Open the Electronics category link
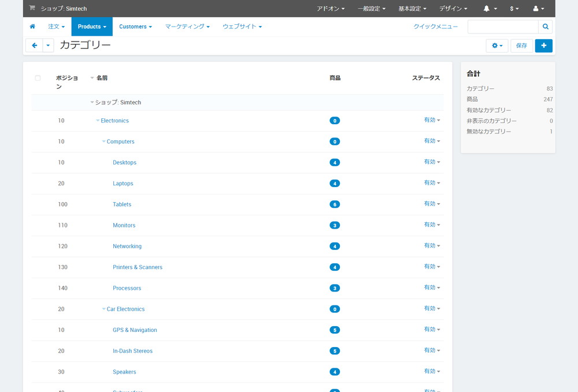The image size is (578, 392). click(x=114, y=121)
